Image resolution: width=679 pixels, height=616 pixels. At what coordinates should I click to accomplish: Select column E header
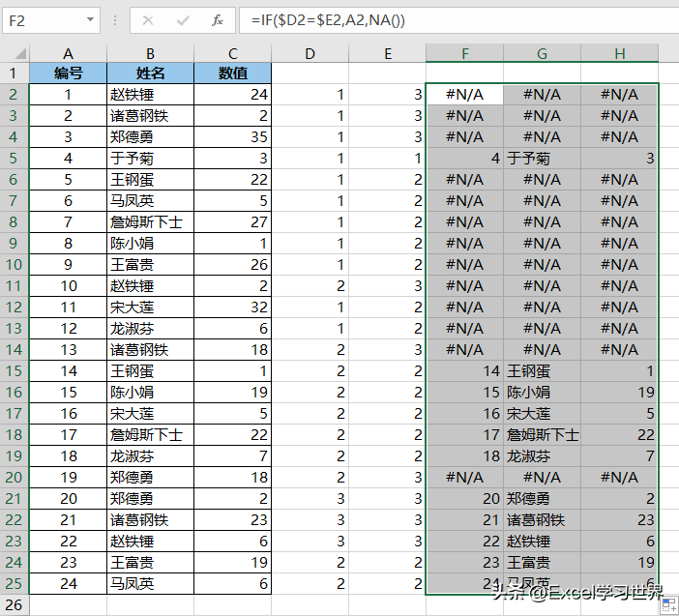pyautogui.click(x=388, y=54)
